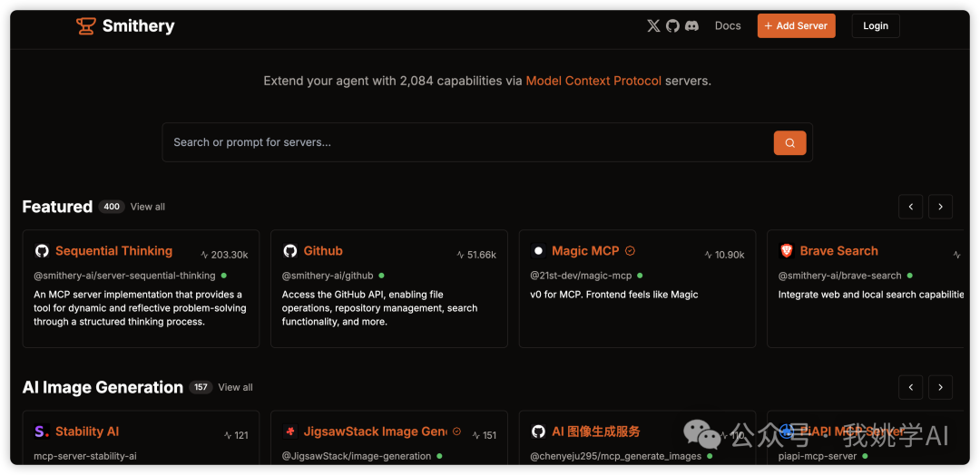Click the 51.66k usage stat
The width and height of the screenshot is (980, 475).
[x=476, y=255]
